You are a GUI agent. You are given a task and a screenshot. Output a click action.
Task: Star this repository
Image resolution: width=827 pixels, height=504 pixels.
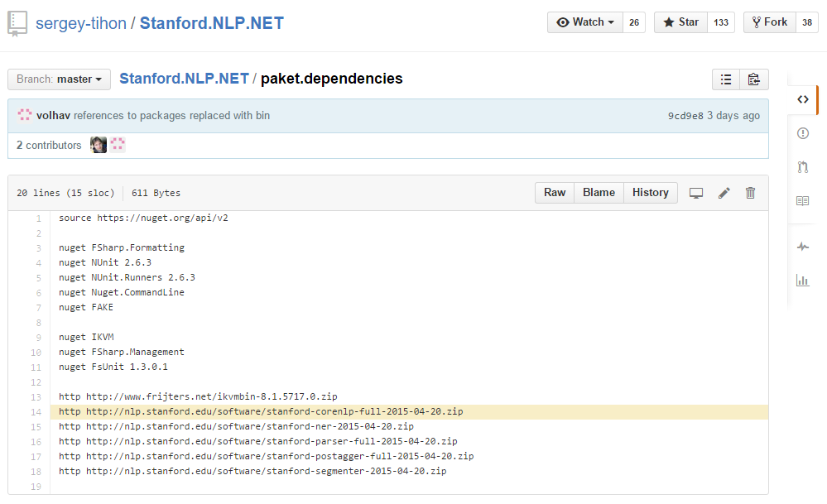(x=681, y=22)
